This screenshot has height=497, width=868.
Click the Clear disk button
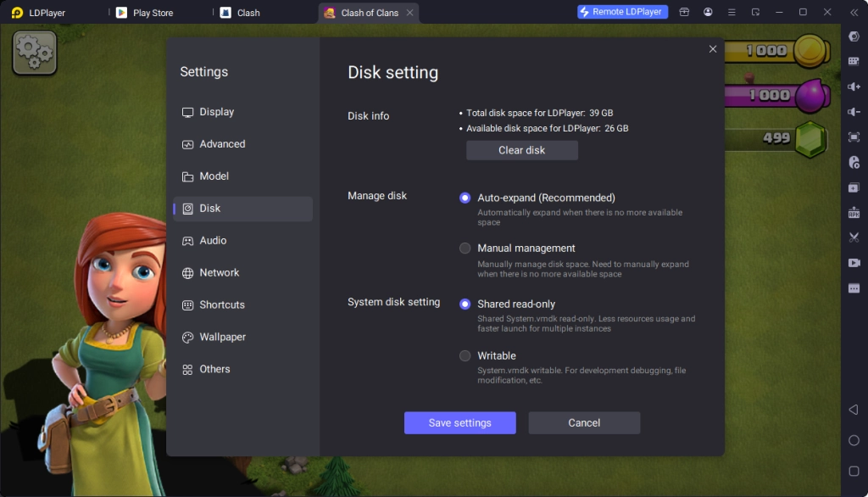pos(521,150)
